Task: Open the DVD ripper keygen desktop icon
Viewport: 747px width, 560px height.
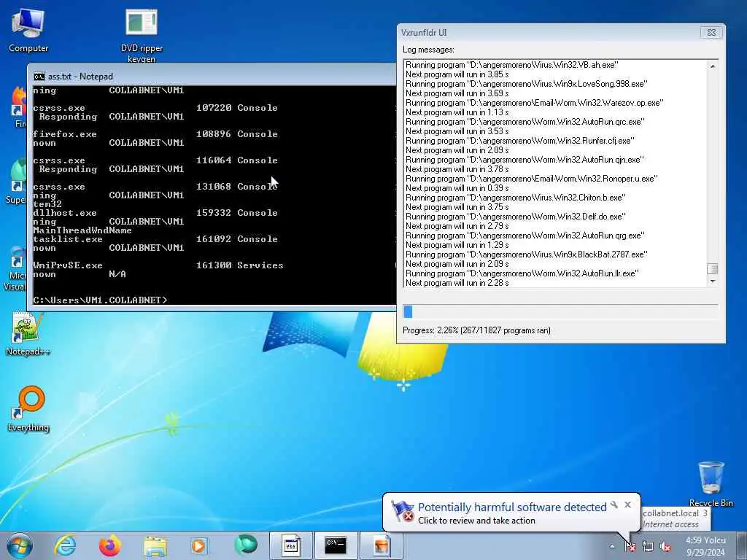Action: point(142,36)
